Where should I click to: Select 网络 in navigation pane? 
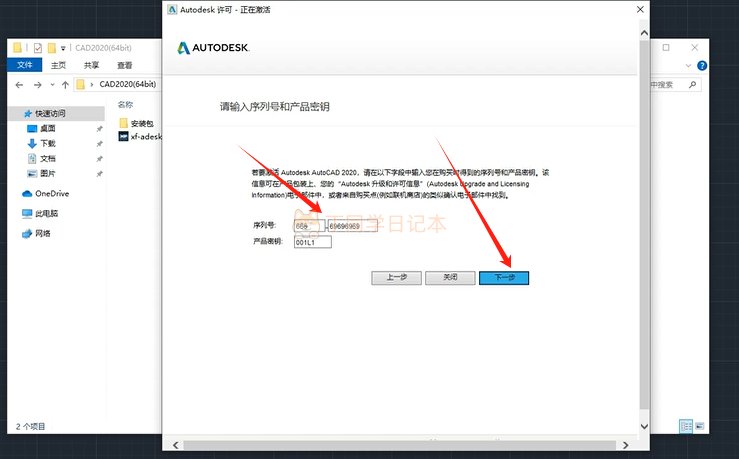(42, 233)
